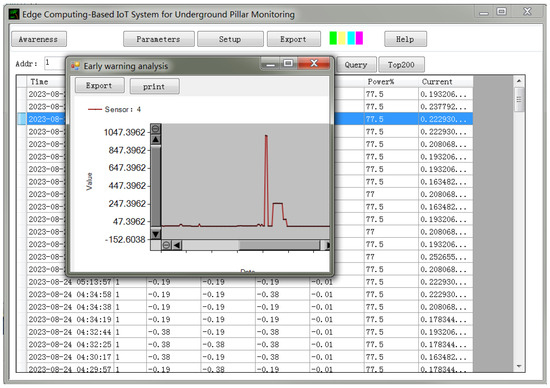Click the print button in analysis window

click(154, 86)
